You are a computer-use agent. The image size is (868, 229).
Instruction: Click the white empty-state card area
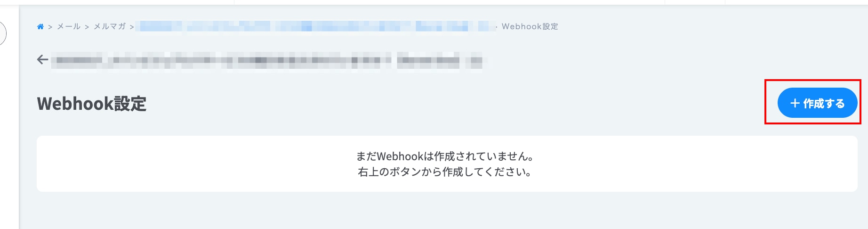[447, 164]
